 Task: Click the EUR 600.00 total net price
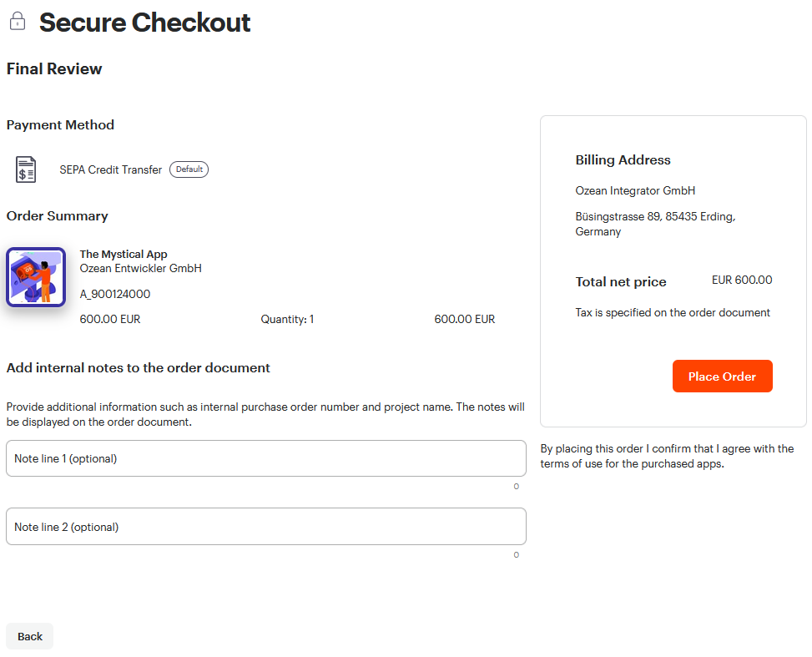coord(742,280)
